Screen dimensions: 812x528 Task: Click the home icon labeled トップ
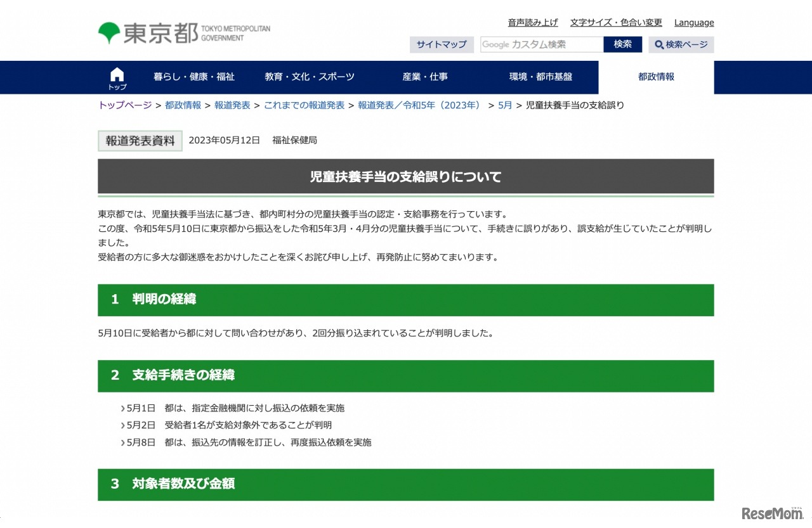117,77
